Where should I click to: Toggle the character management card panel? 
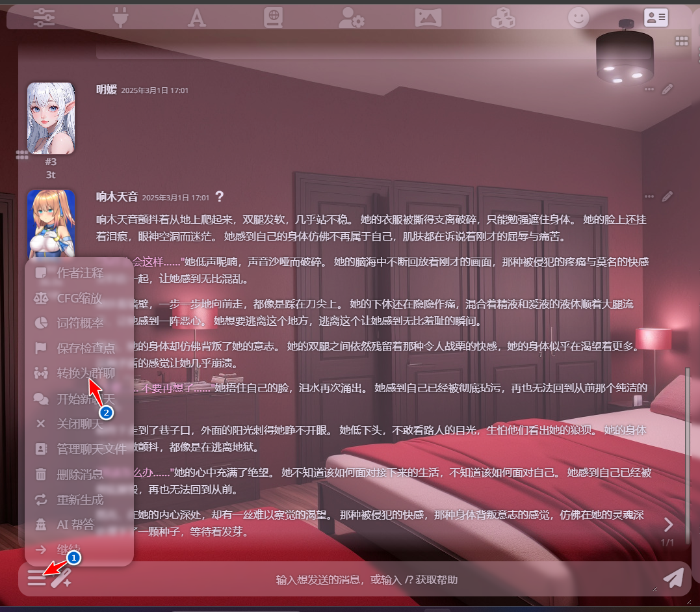click(656, 17)
